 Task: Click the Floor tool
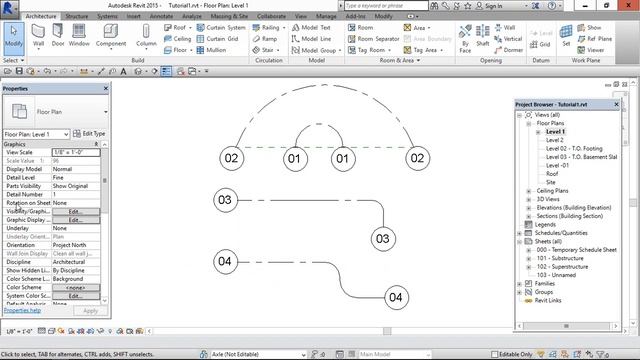[178, 50]
